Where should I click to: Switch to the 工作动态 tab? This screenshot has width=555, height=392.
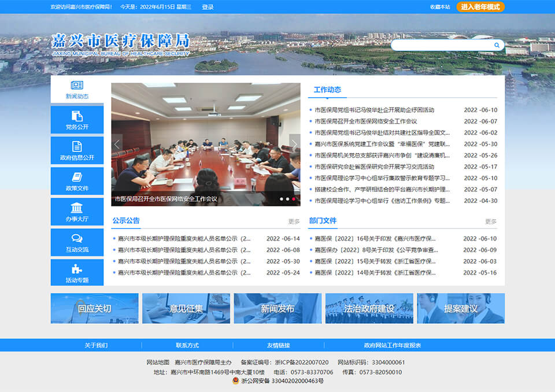tap(327, 90)
